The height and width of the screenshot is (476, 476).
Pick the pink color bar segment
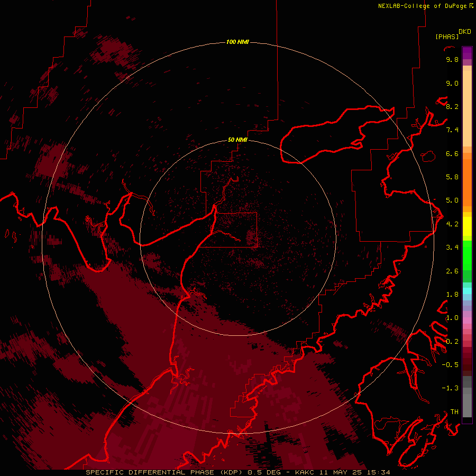467,321
